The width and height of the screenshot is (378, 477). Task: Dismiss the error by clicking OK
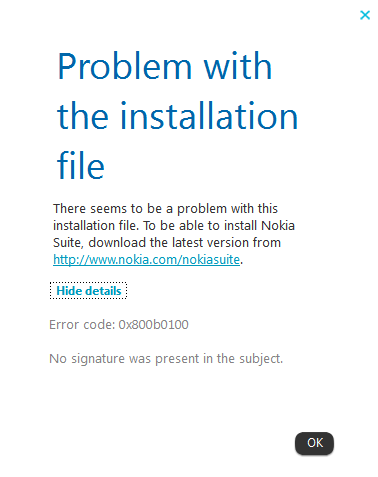(314, 443)
